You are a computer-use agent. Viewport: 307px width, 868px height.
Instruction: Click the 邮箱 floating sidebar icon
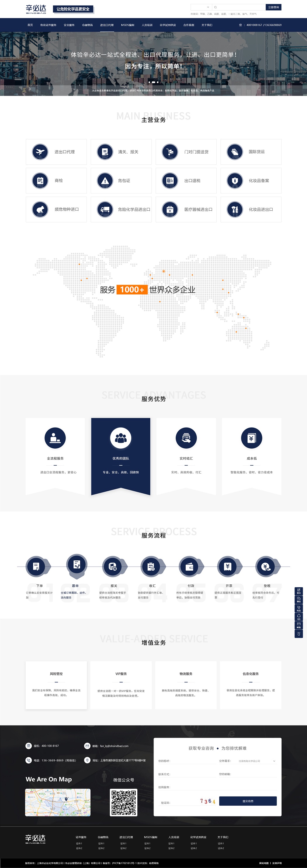[299, 625]
